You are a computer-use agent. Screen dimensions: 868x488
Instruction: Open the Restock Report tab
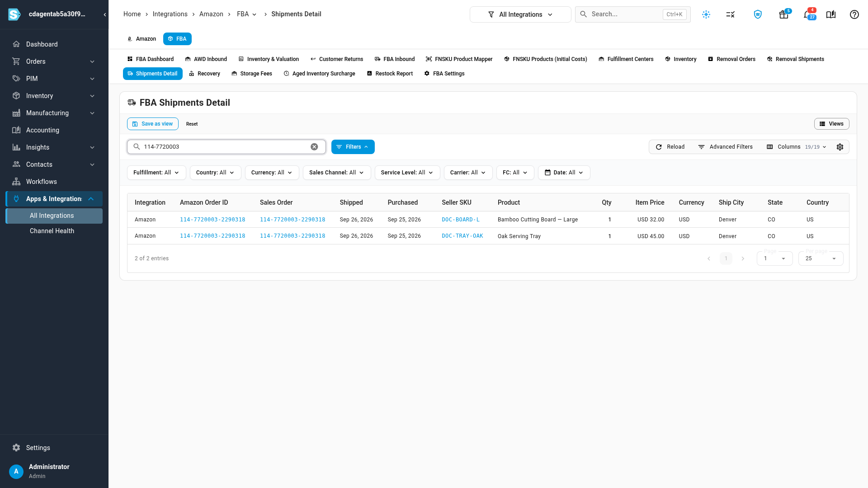[390, 74]
